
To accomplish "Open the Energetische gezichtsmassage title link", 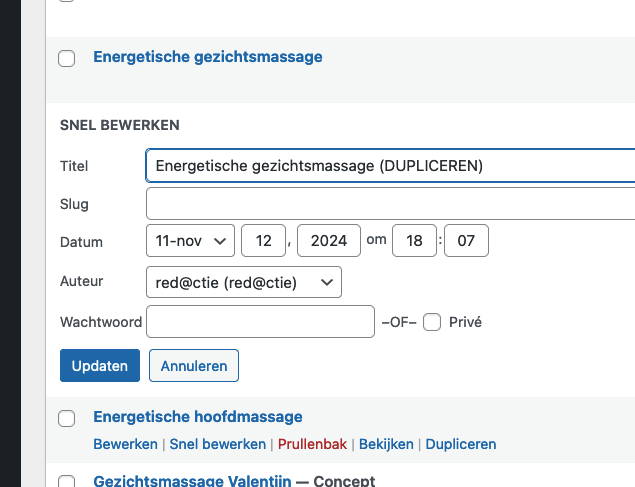I will tap(208, 57).
